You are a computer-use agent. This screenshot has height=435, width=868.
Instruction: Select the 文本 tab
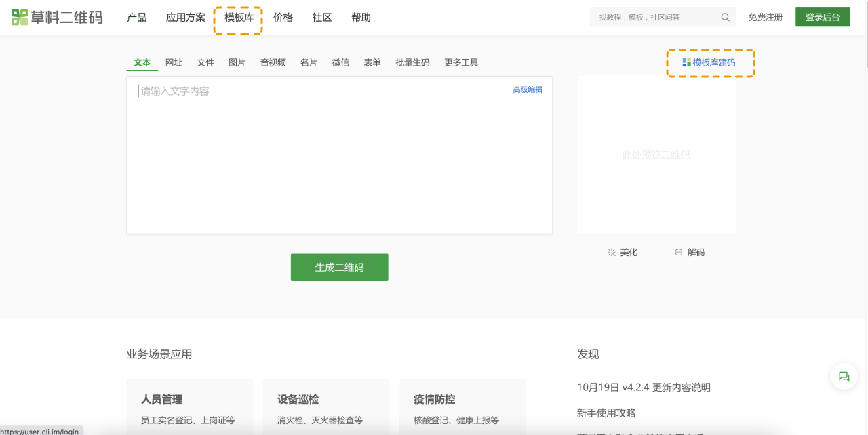142,62
